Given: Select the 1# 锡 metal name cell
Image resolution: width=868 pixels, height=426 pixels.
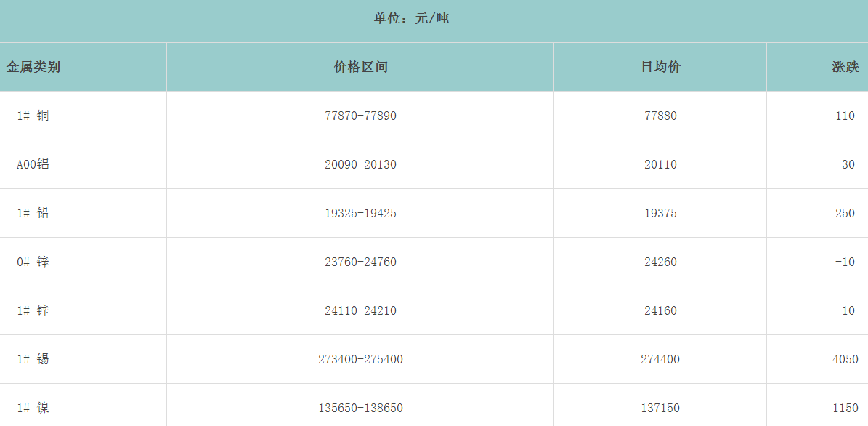Looking at the screenshot, I should coord(33,359).
